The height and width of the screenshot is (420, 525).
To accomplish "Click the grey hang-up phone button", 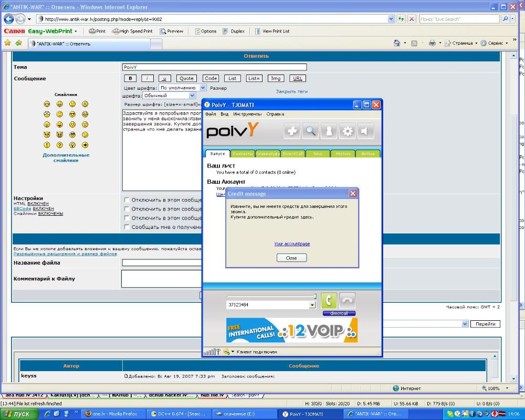I will [347, 300].
